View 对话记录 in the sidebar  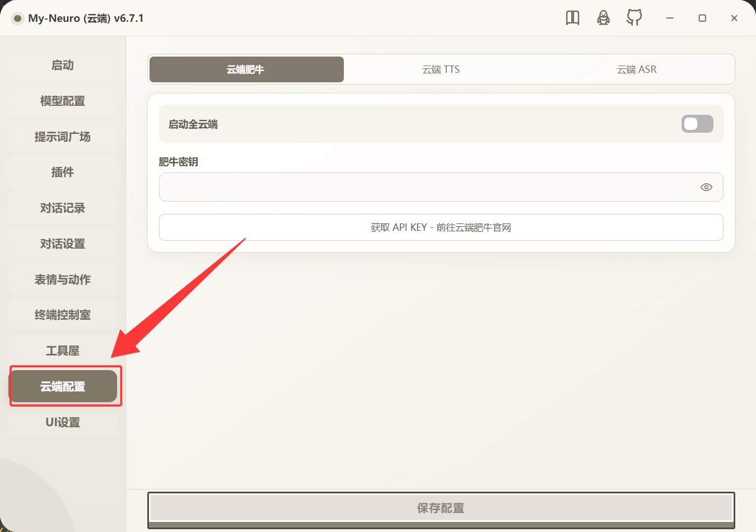click(x=63, y=208)
